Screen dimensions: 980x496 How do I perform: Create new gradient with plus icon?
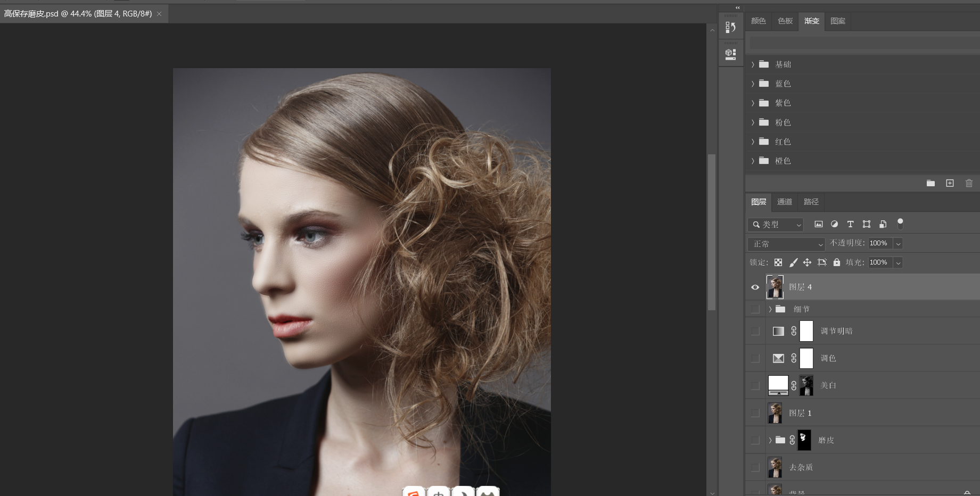(x=950, y=183)
